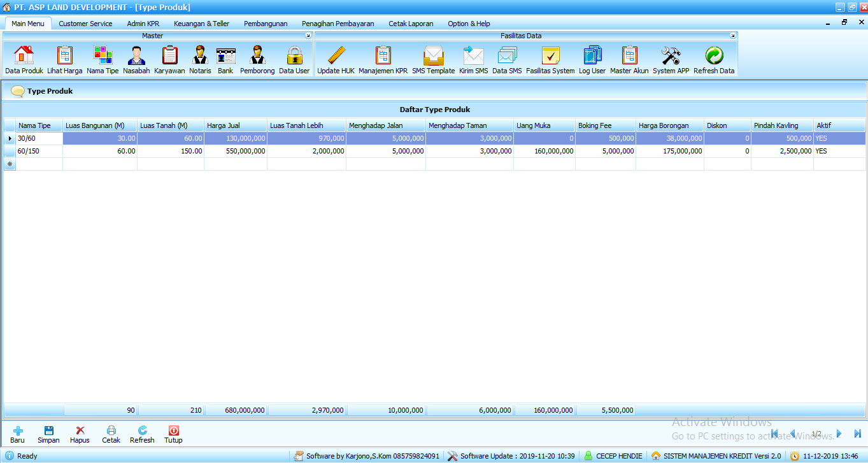
Task: Open the Data Produk icon
Action: (x=24, y=60)
